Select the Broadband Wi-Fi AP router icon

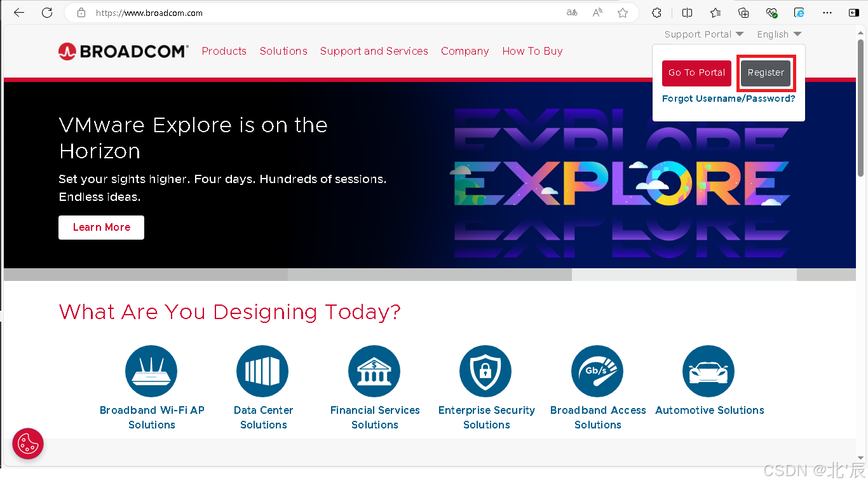[x=151, y=371]
